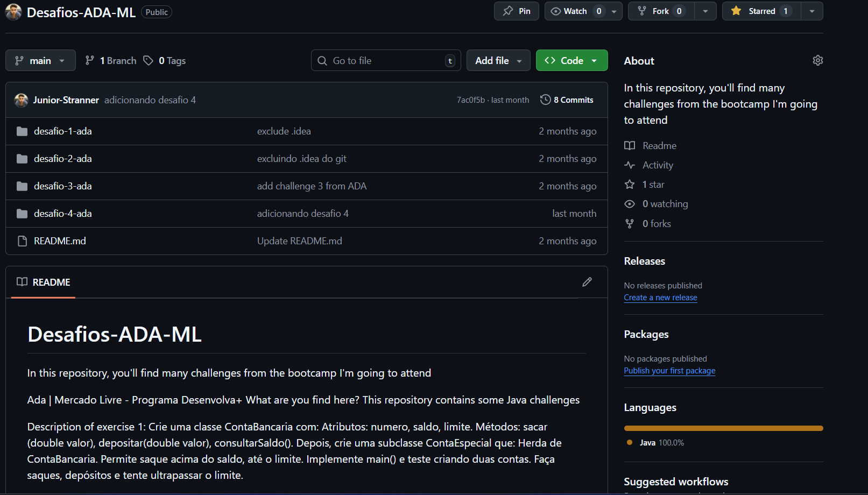Click the Java language progress bar

[723, 428]
